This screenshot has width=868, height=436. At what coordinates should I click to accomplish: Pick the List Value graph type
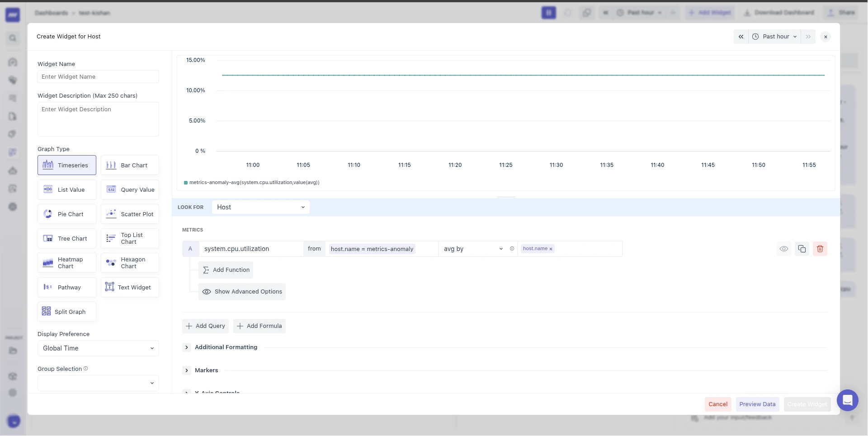(x=67, y=190)
